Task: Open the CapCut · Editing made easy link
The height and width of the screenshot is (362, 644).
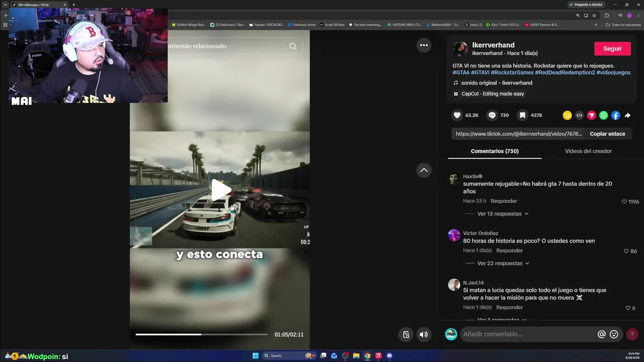Action: tap(489, 94)
